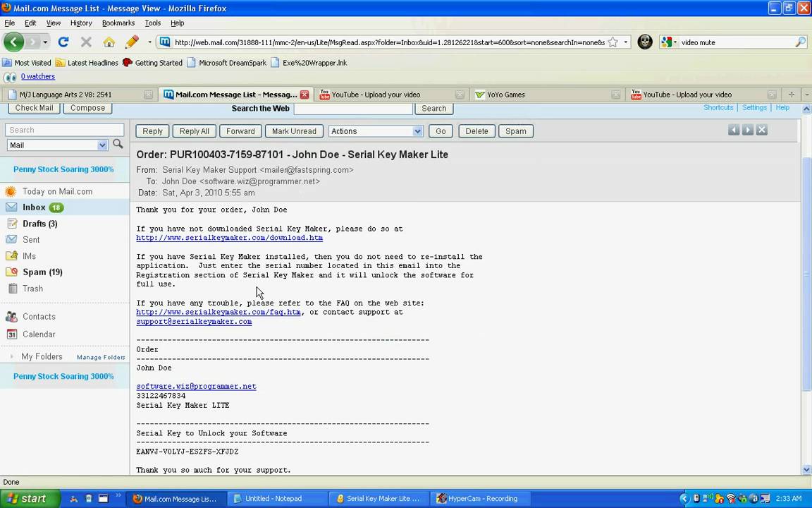Show next message with right arrow icon
This screenshot has height=508, width=812.
(x=748, y=130)
